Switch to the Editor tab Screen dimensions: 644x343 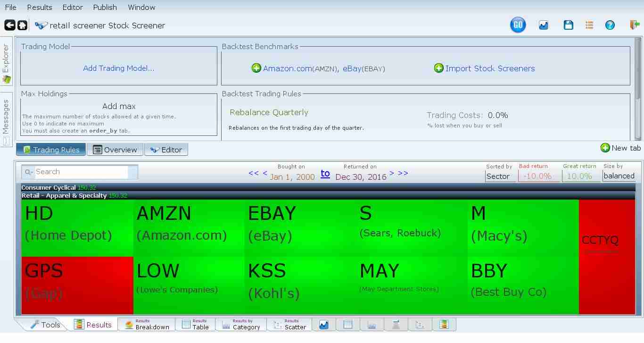tap(166, 150)
